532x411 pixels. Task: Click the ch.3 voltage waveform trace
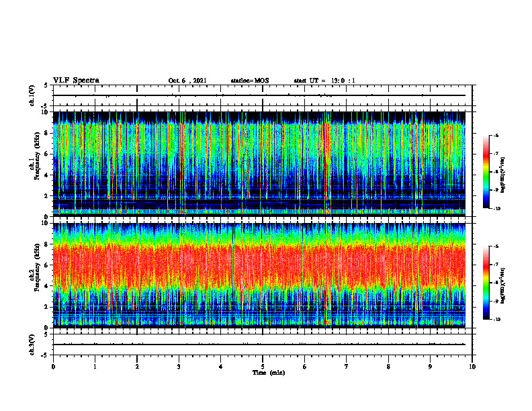coord(259,345)
